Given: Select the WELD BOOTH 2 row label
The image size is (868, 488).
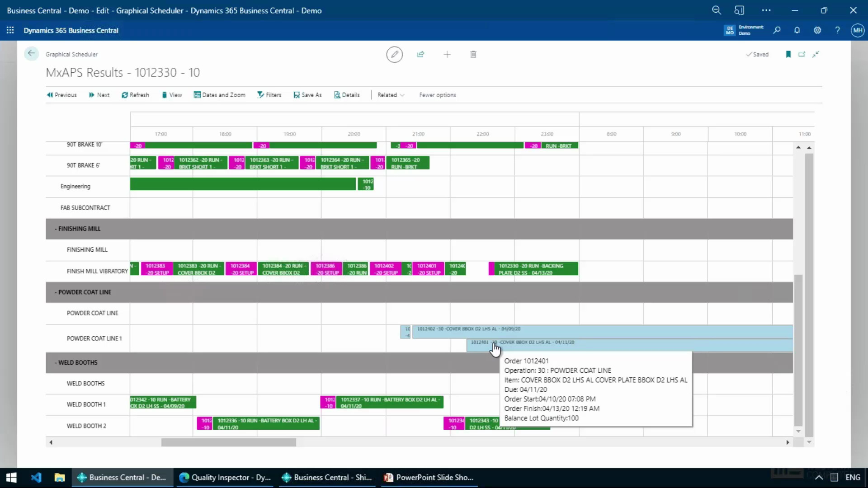Looking at the screenshot, I should (x=87, y=426).
